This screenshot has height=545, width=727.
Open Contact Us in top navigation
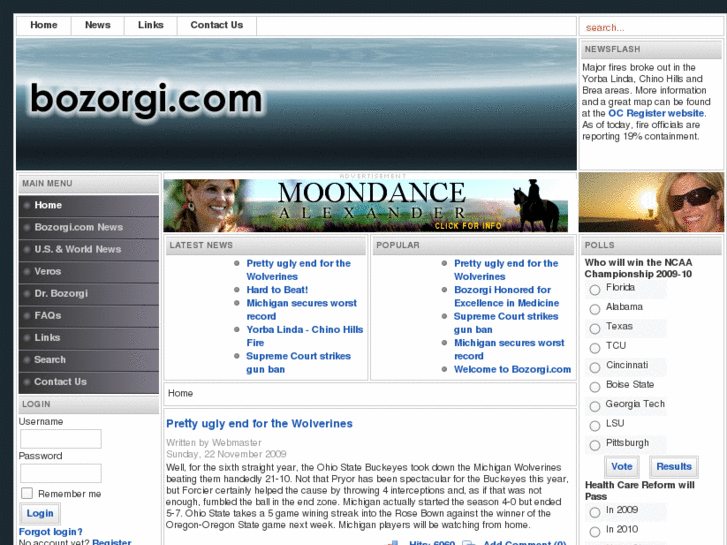pyautogui.click(x=217, y=26)
